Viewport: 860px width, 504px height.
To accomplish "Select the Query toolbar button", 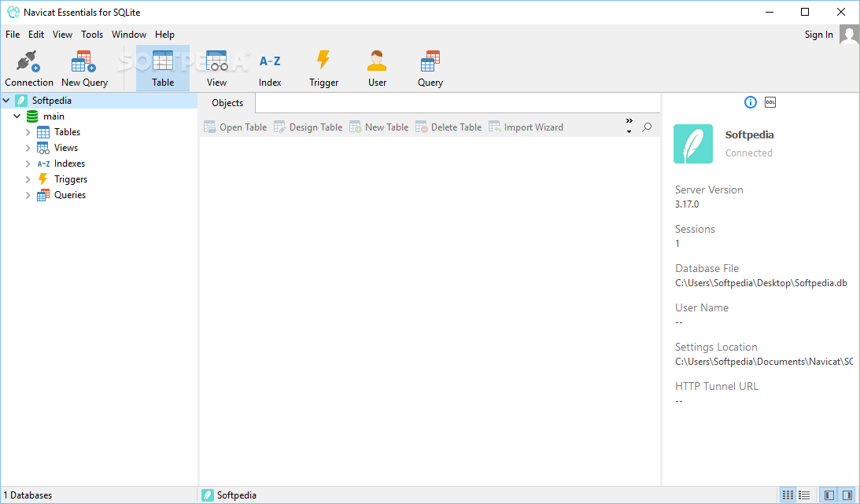I will click(x=430, y=68).
